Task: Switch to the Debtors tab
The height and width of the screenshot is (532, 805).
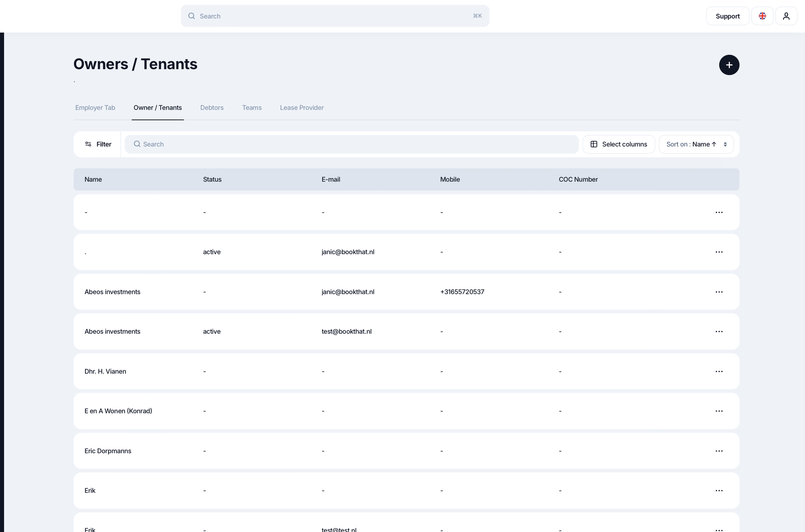Action: [212, 108]
